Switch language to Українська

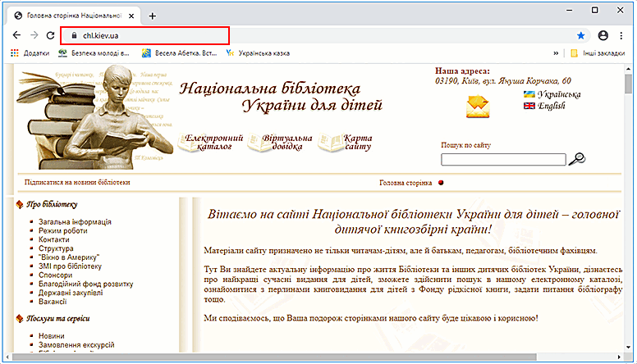[x=559, y=94]
